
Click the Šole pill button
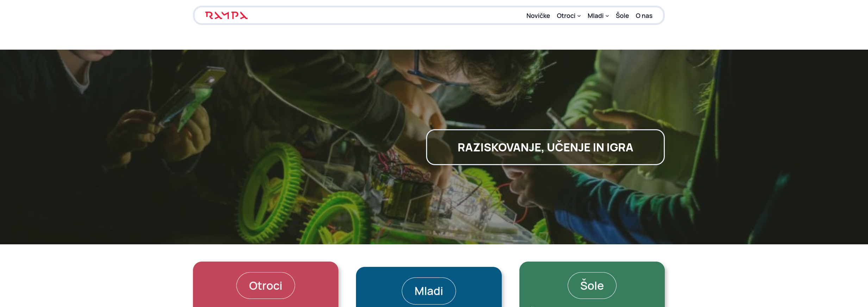tap(592, 286)
